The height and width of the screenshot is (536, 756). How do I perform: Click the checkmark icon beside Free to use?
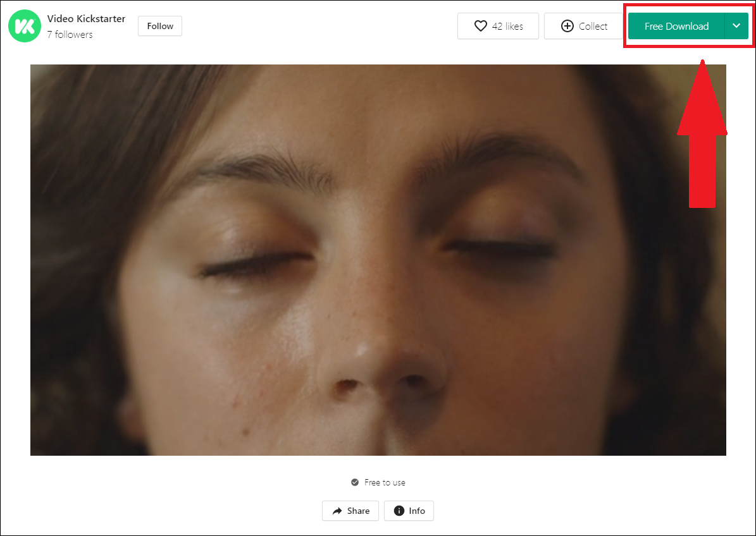(355, 482)
